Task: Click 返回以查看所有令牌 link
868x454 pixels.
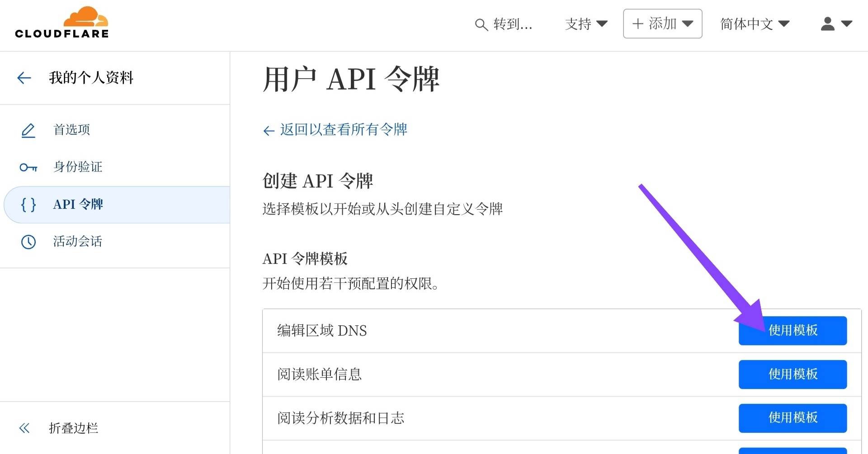Action: click(343, 130)
